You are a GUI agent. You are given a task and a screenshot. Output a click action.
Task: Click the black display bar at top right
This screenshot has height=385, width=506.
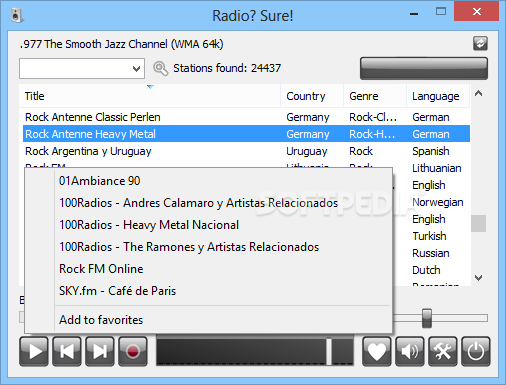[x=424, y=68]
